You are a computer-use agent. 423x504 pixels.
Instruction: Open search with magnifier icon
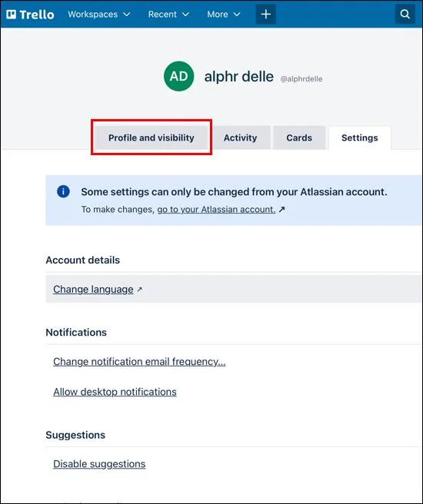tap(405, 14)
